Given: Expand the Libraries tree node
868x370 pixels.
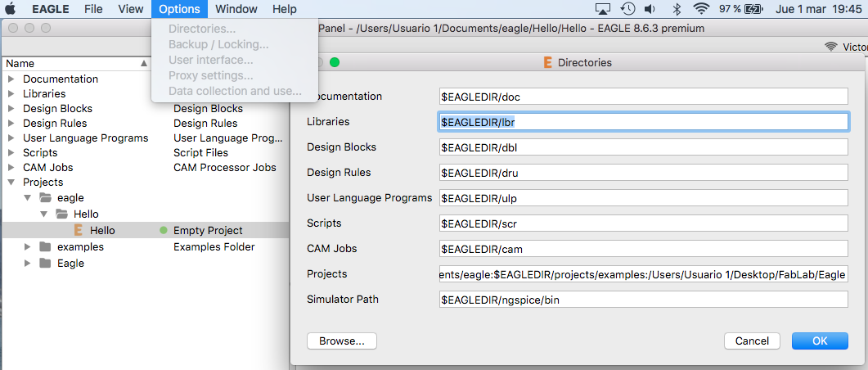Looking at the screenshot, I should [11, 93].
